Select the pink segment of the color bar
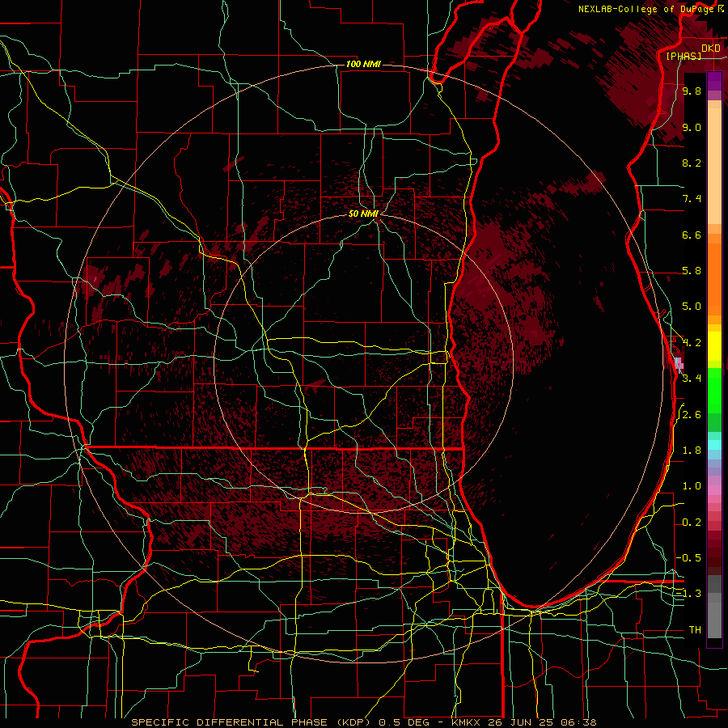This screenshot has height=728, width=728. pyautogui.click(x=714, y=490)
